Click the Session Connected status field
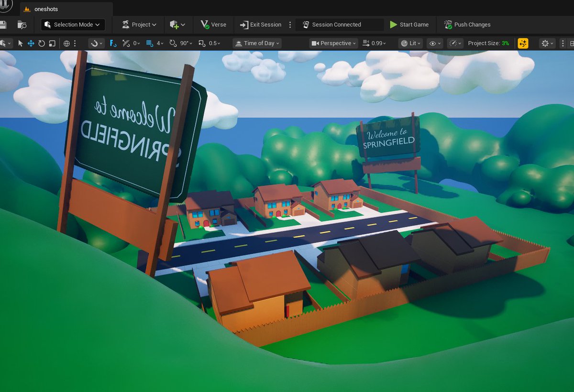The image size is (574, 392). coord(340,24)
